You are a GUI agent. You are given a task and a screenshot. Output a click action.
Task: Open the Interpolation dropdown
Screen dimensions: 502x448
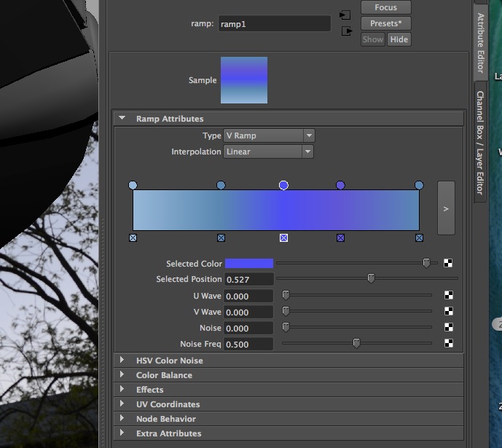coord(269,152)
